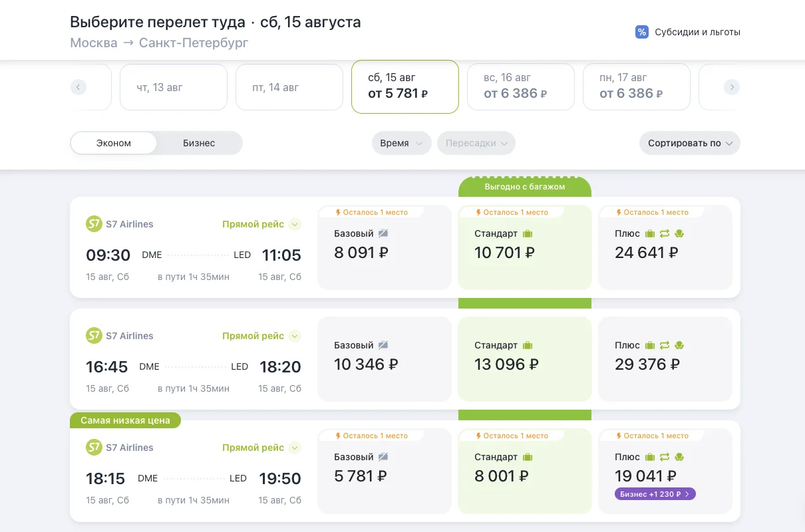The width and height of the screenshot is (805, 532).
Task: Open the Время filter dropdown
Action: [402, 143]
